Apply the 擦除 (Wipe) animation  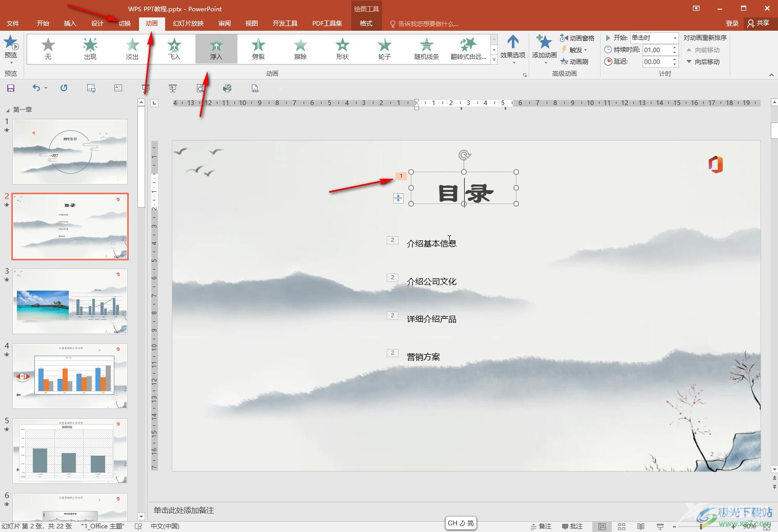301,49
